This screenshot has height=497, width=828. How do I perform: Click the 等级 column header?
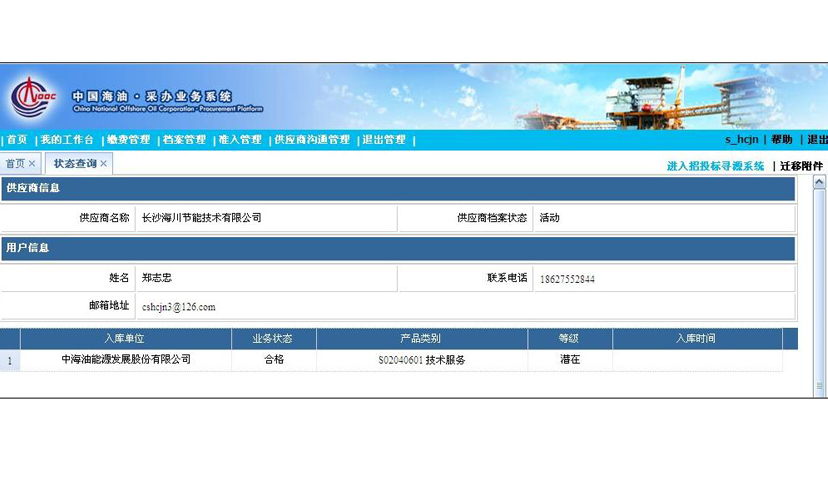(569, 339)
